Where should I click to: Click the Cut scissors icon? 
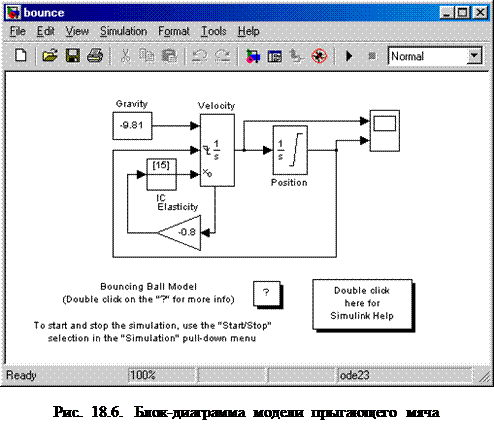(x=125, y=55)
